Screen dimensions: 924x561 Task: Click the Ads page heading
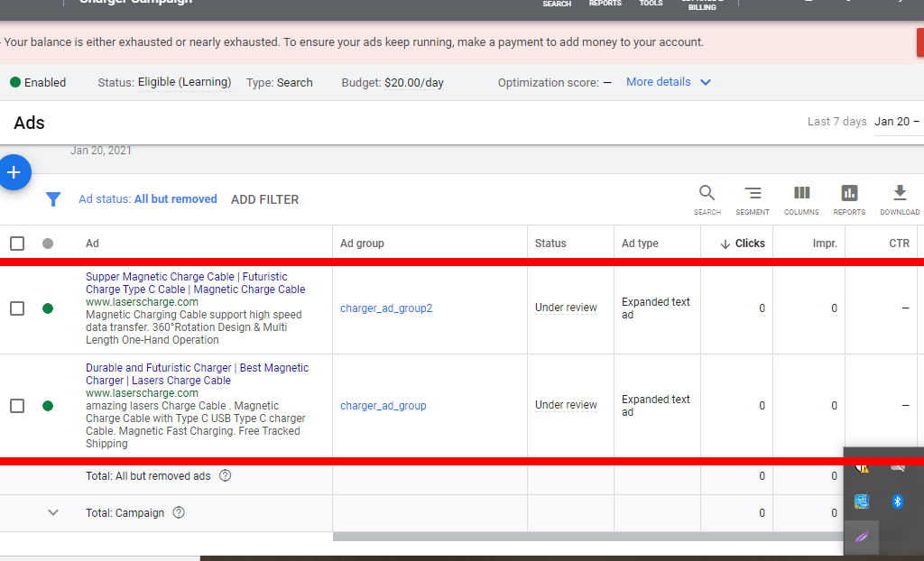point(29,123)
